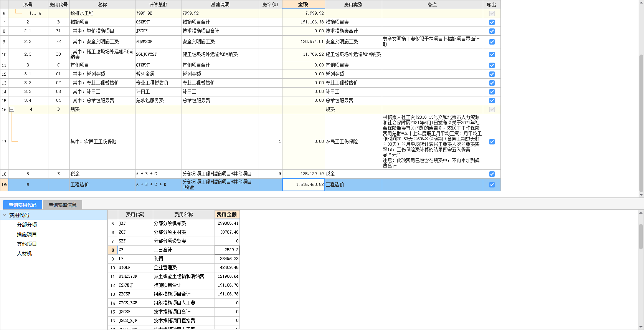The width and height of the screenshot is (644, 330).
Task: Click the lower panel vertical scrollbar thumb
Action: [x=641, y=237]
